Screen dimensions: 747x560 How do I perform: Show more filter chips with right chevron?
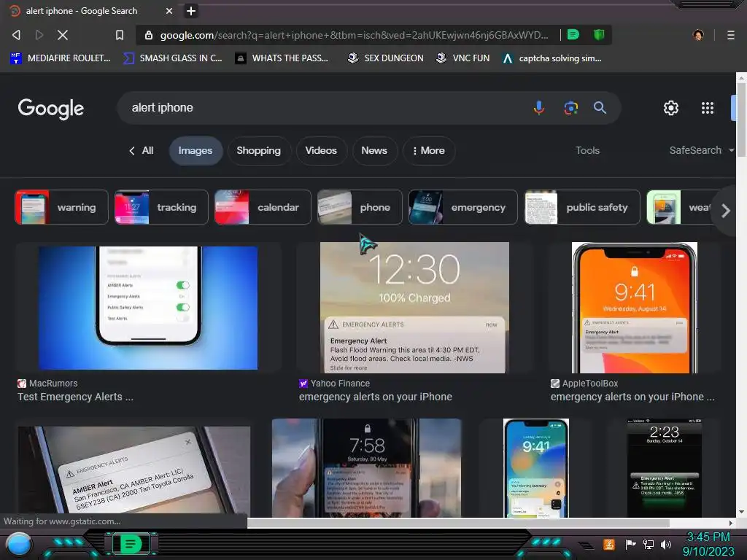726,211
